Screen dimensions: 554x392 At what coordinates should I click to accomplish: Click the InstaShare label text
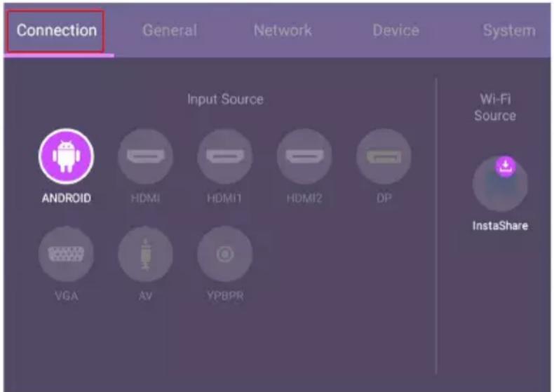(x=500, y=226)
